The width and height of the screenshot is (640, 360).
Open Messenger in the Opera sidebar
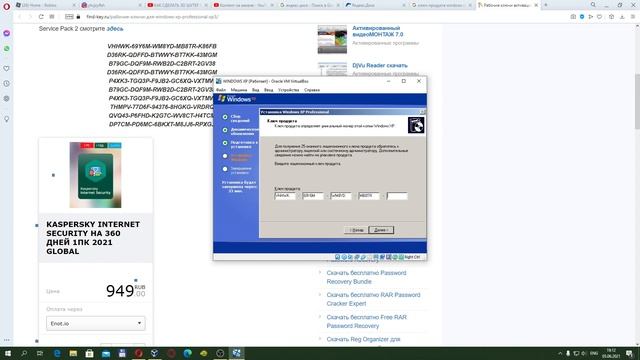(7, 33)
